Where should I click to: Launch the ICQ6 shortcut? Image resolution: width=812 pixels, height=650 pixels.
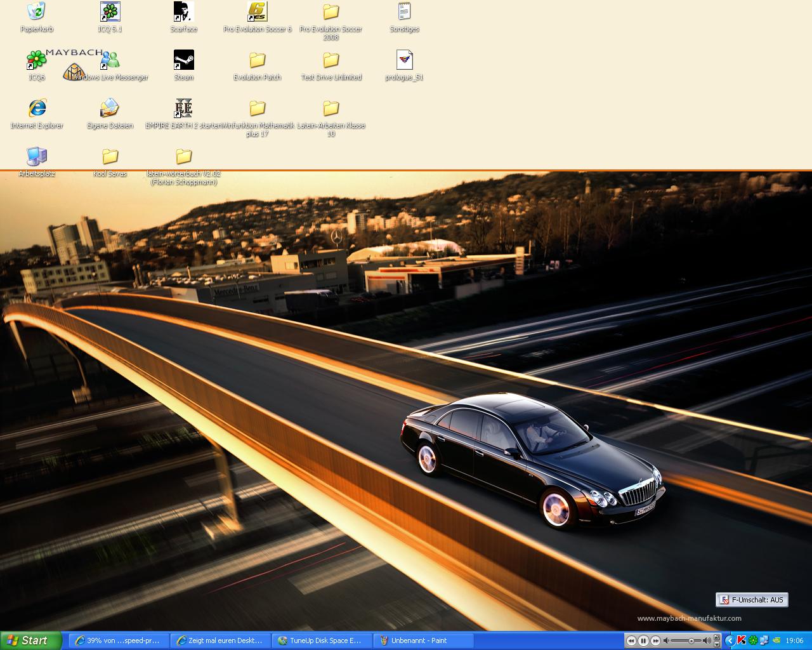tap(37, 66)
